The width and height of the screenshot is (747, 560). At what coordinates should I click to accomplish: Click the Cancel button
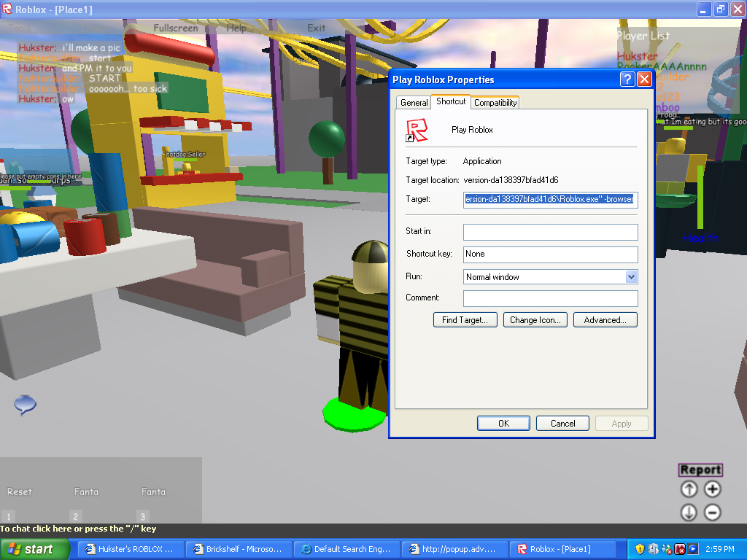pyautogui.click(x=562, y=424)
